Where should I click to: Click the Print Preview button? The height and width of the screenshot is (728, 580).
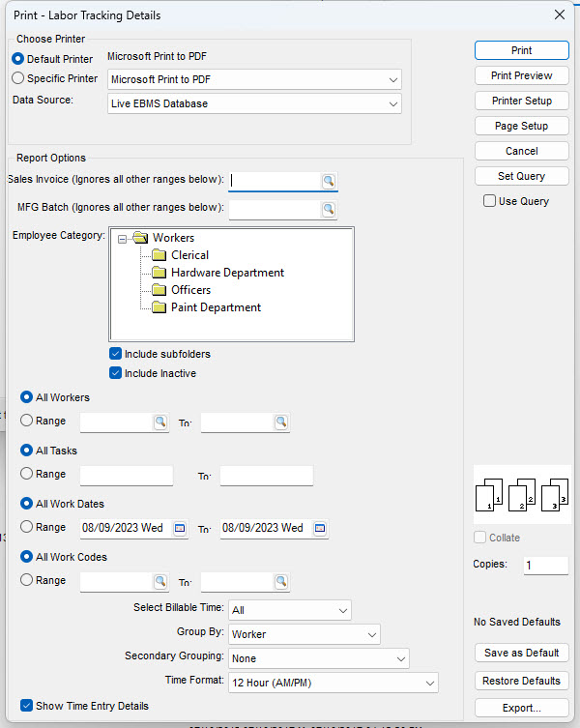pos(521,75)
